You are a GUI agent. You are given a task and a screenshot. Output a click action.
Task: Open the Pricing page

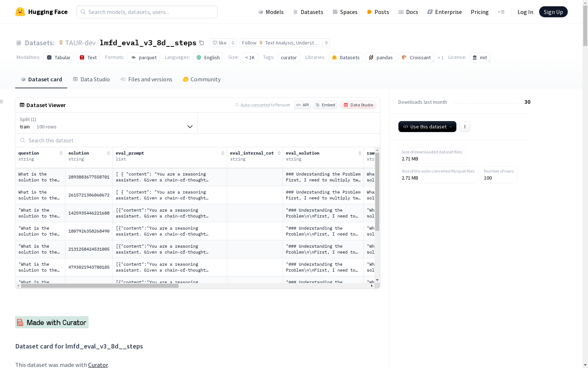(x=480, y=12)
